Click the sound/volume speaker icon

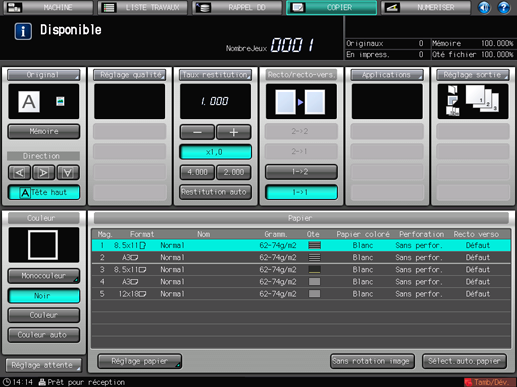coord(484,7)
